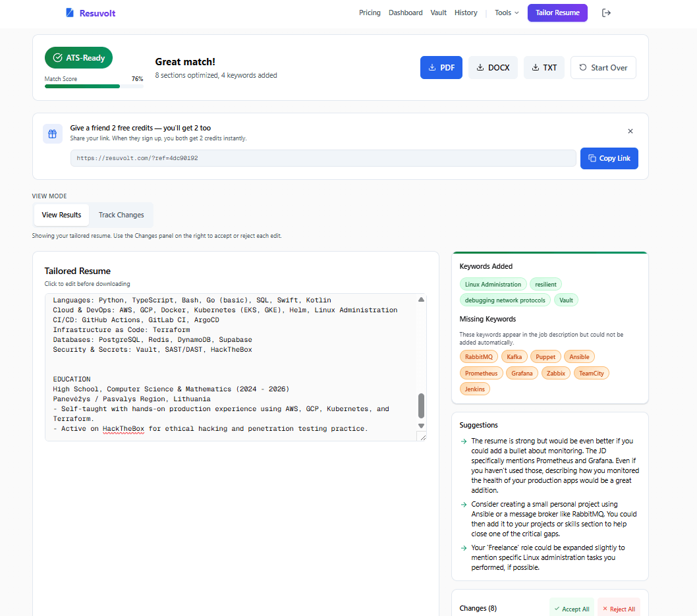The height and width of the screenshot is (616, 697).
Task: Click the Copy Link clipboard icon
Action: pos(592,158)
